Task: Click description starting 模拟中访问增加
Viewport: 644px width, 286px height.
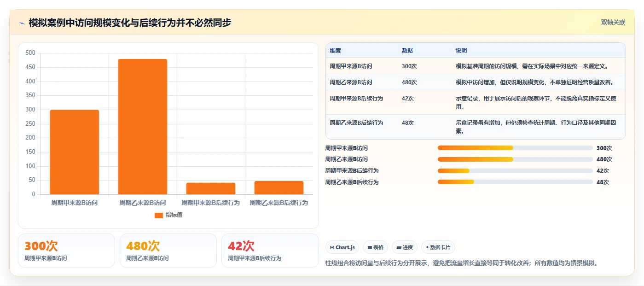Action: [534, 82]
